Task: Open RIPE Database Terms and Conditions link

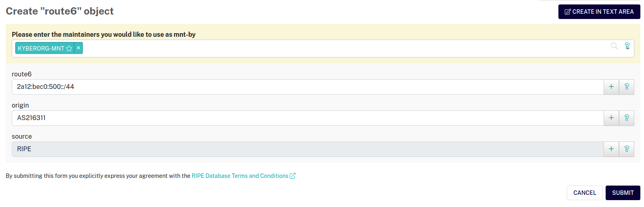Action: coord(240,176)
